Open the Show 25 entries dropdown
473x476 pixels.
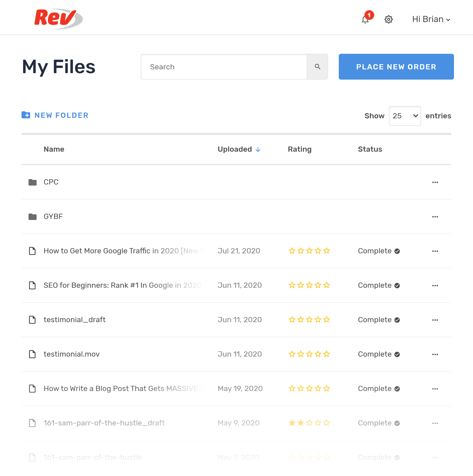[405, 116]
